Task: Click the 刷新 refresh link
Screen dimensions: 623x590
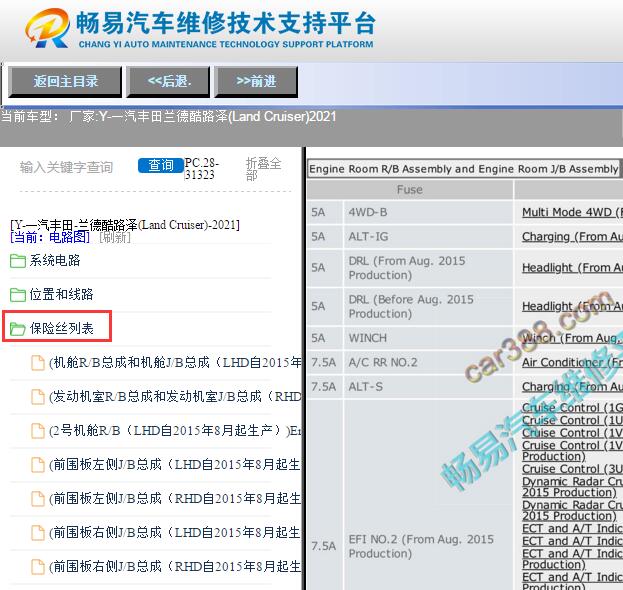Action: [x=115, y=237]
